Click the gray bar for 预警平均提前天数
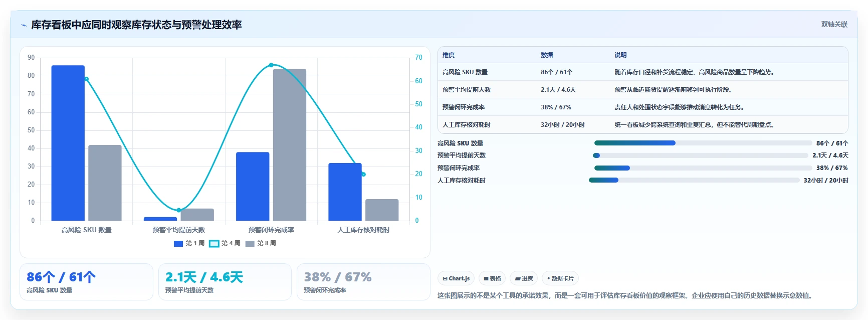This screenshot has width=868, height=320. (197, 215)
